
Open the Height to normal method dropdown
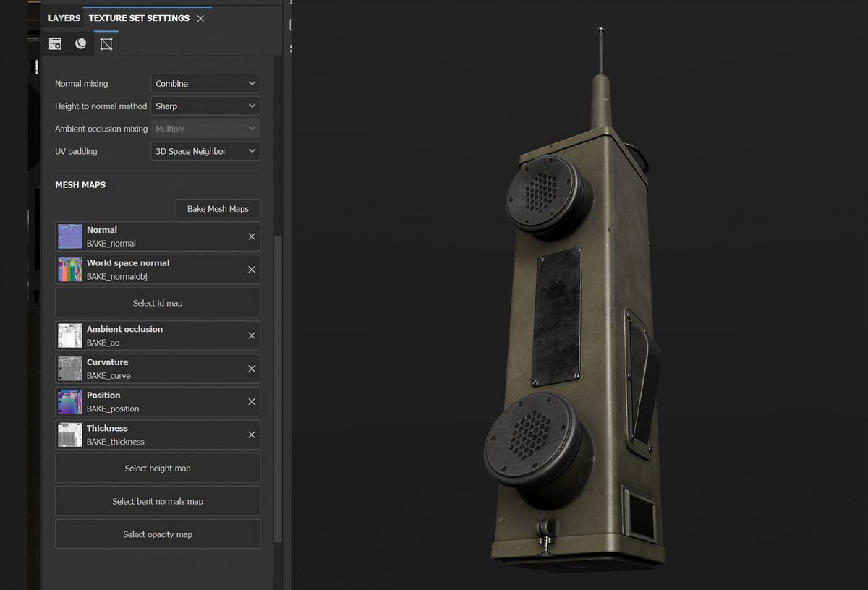point(205,106)
